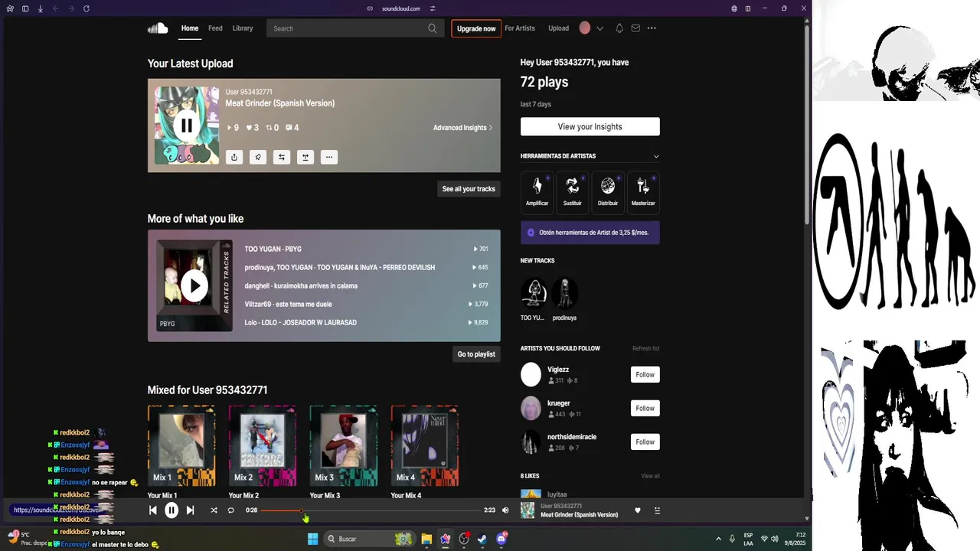Open the header more options menu

pos(652,28)
